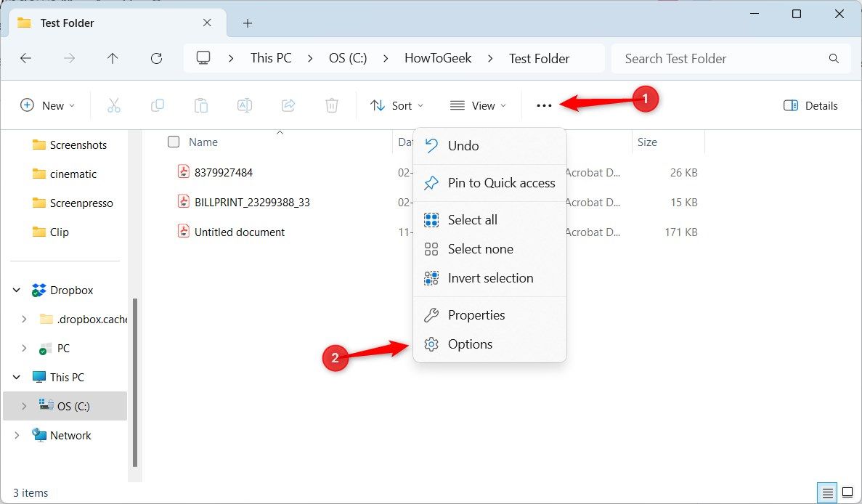Refresh the folder view
Image resolution: width=862 pixels, height=504 pixels.
pos(157,58)
